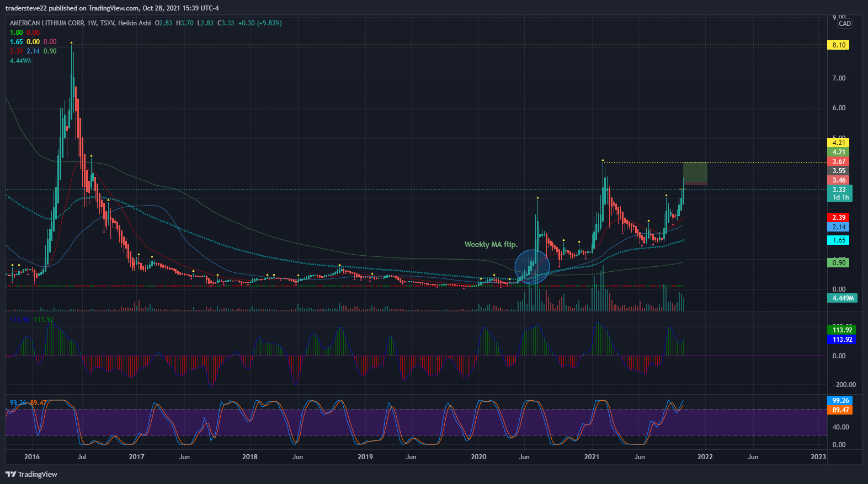Click the 2019 time axis label
This screenshot has height=484, width=868.
click(x=365, y=457)
